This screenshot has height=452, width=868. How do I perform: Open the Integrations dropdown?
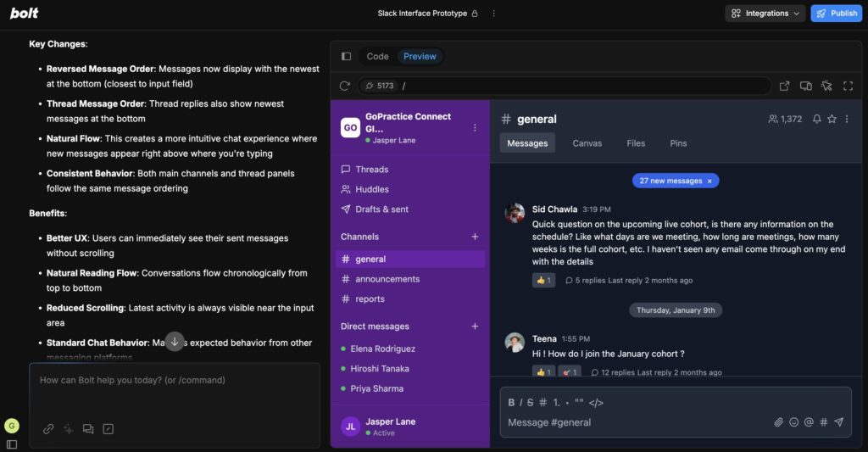[765, 14]
